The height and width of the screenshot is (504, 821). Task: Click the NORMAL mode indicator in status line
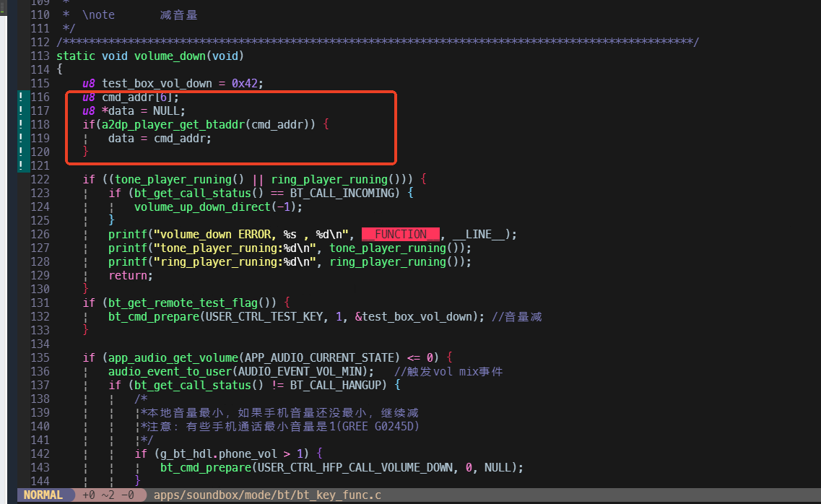tap(43, 495)
